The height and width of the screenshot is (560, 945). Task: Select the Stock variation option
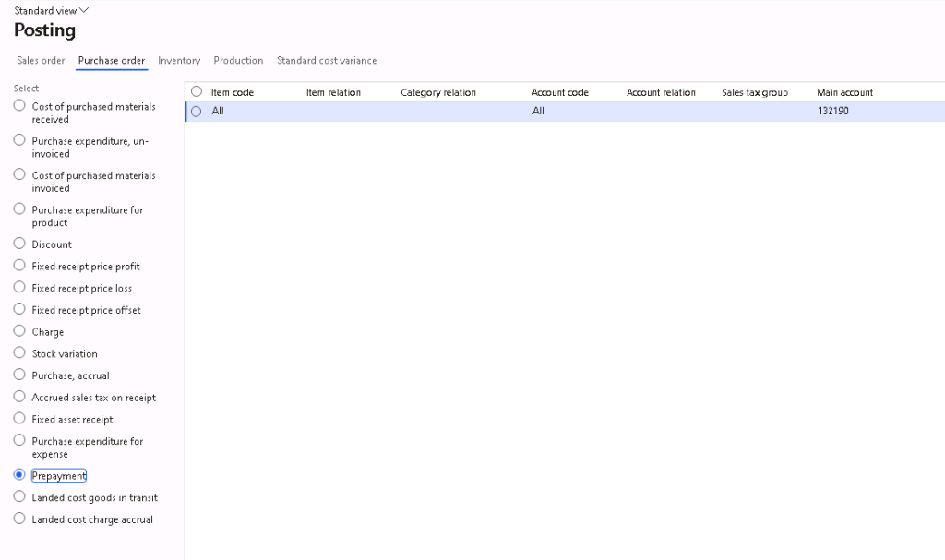coord(19,353)
